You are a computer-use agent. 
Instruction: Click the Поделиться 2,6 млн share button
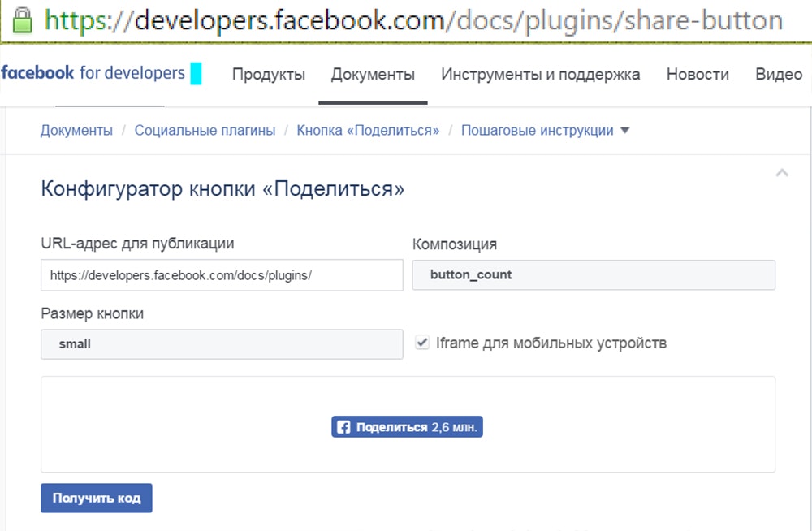point(406,426)
